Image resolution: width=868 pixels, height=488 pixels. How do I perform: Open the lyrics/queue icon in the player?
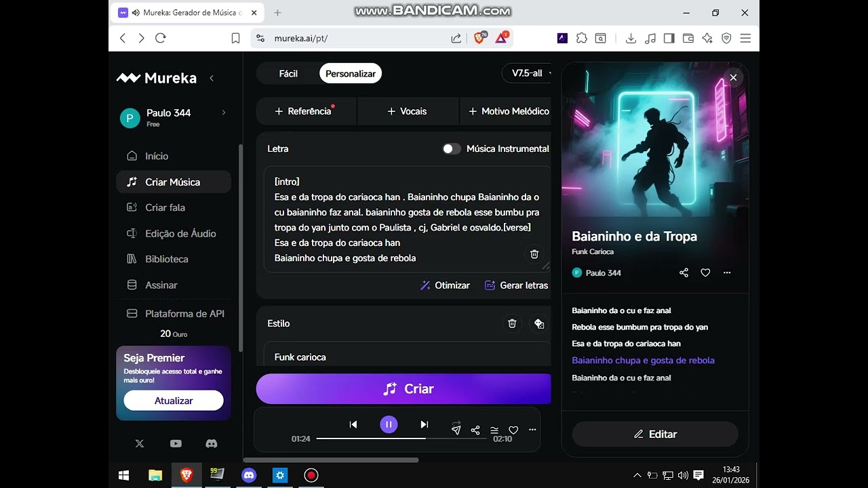[x=494, y=430]
